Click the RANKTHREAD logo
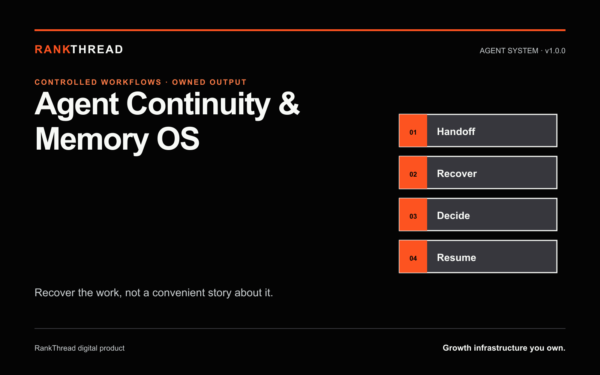Image resolution: width=600 pixels, height=375 pixels. tap(79, 49)
